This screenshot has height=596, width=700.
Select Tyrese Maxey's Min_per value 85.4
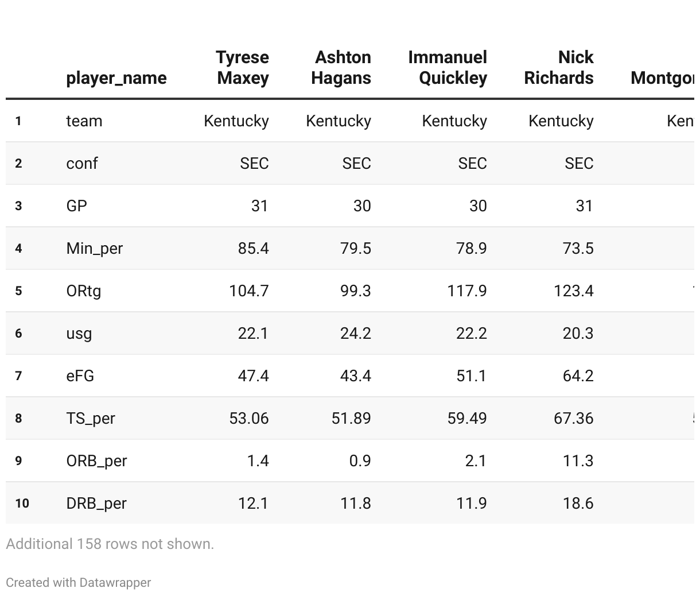point(253,249)
